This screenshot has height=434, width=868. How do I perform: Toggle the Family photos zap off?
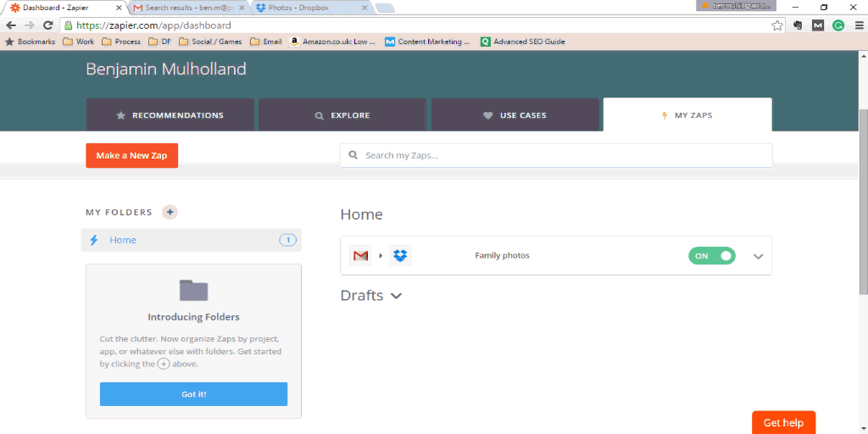712,256
